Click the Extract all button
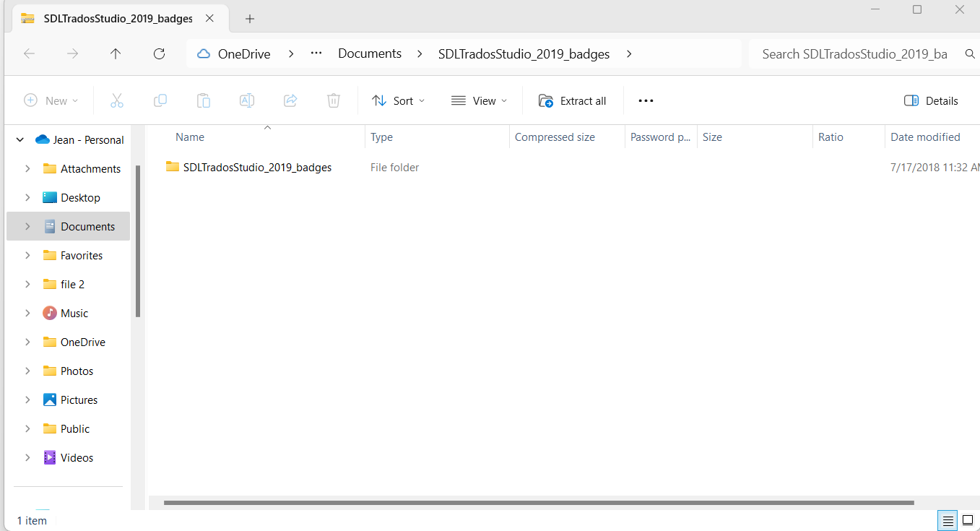The image size is (980, 531). tap(573, 101)
